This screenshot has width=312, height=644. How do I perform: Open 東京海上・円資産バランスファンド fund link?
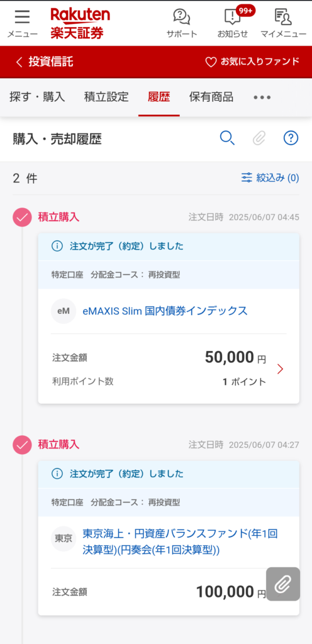181,542
